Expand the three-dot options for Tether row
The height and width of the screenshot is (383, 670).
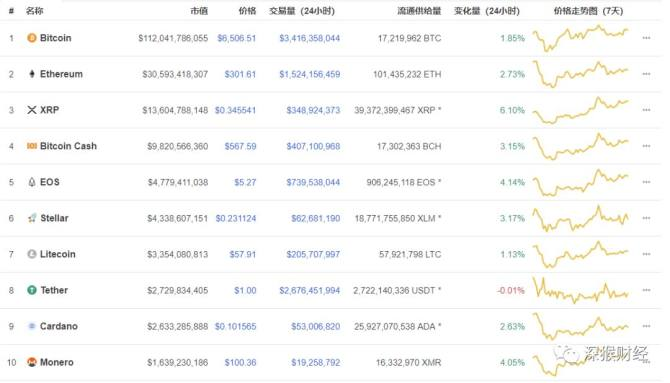(646, 290)
